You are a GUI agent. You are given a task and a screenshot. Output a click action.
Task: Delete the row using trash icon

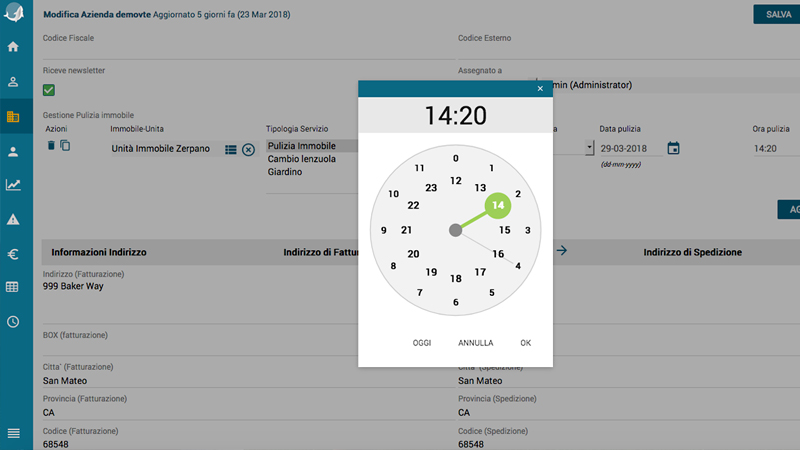click(52, 146)
